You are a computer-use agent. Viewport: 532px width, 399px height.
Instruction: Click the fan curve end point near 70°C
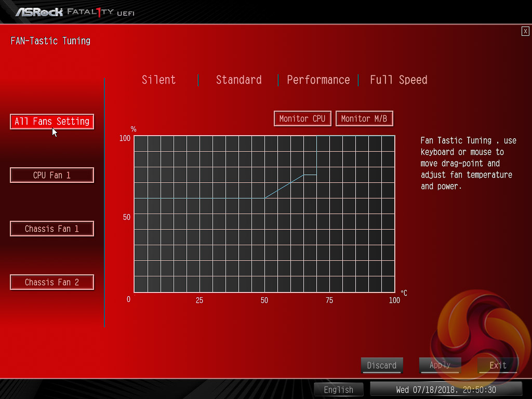316,175
